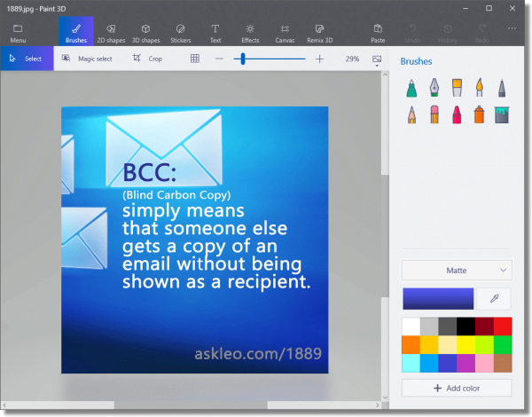Pick the dark gray color swatch

448,327
